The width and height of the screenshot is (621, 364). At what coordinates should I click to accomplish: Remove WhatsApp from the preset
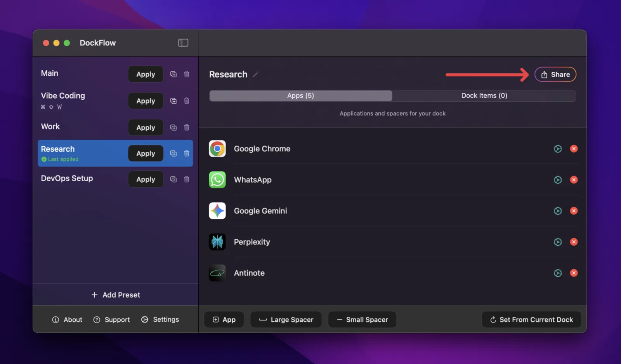[x=574, y=180]
